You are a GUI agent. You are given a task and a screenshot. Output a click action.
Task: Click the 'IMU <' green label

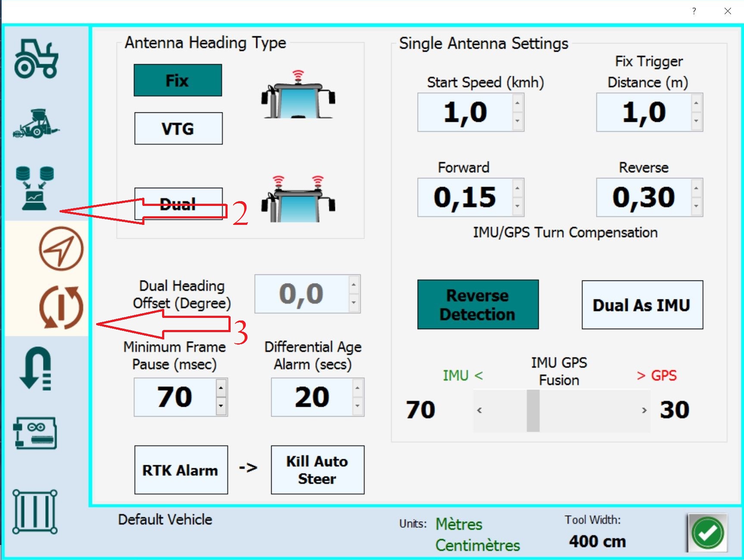tap(463, 375)
